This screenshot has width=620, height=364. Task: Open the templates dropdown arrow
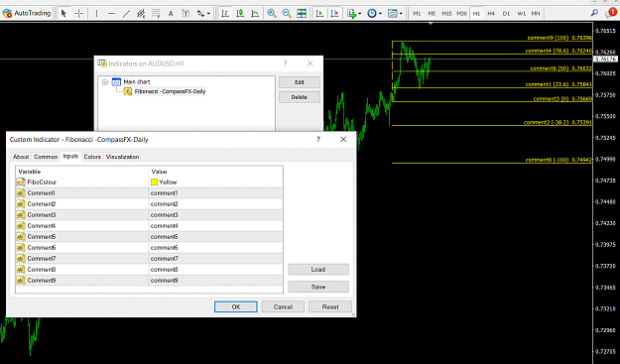tap(401, 14)
